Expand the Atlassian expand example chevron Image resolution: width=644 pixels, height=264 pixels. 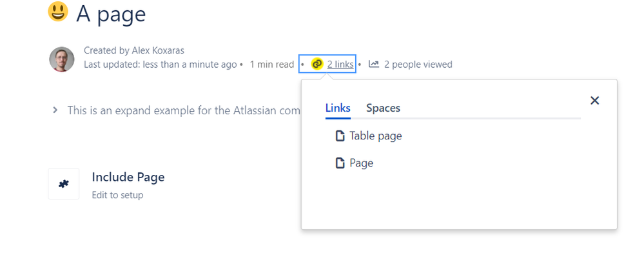pos(55,110)
